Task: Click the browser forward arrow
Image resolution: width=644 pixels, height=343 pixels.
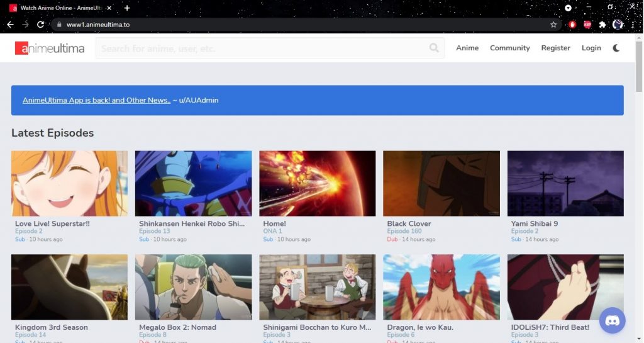Action: (x=25, y=25)
